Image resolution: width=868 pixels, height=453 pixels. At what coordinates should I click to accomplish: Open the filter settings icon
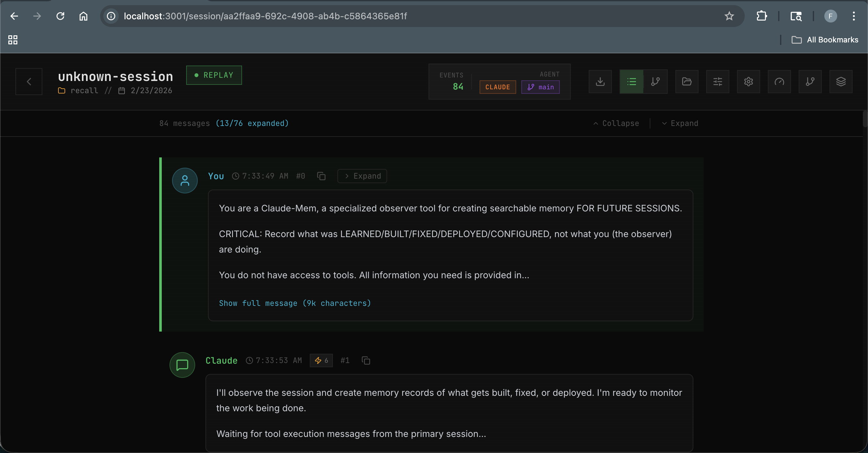tap(717, 82)
